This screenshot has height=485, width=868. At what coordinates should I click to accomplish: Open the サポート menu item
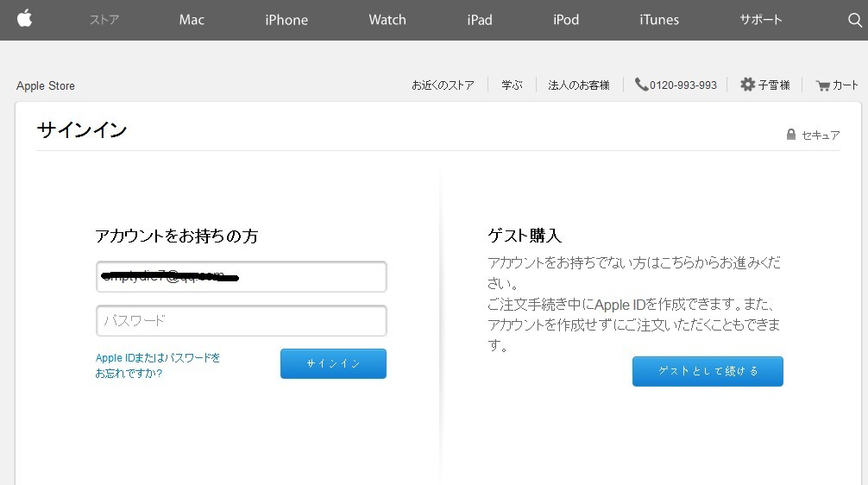tap(761, 20)
